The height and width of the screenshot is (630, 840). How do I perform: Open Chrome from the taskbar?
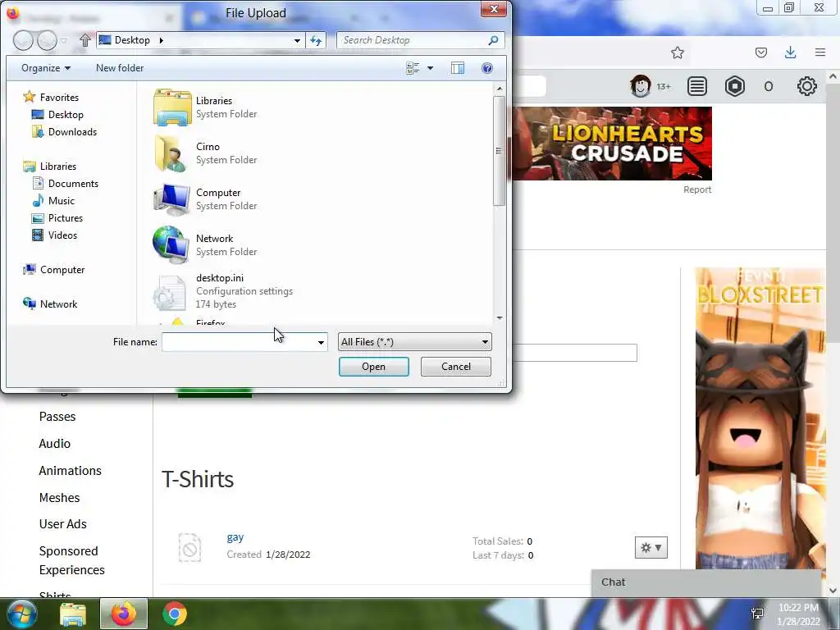tap(175, 614)
